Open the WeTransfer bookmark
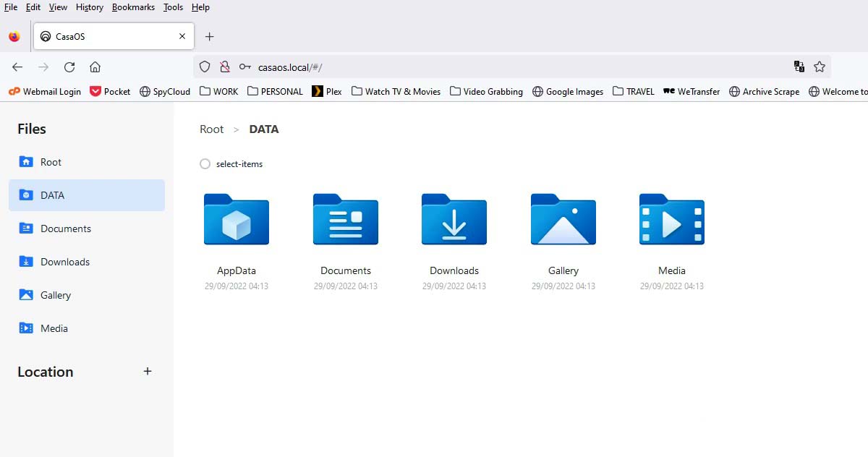 click(692, 91)
